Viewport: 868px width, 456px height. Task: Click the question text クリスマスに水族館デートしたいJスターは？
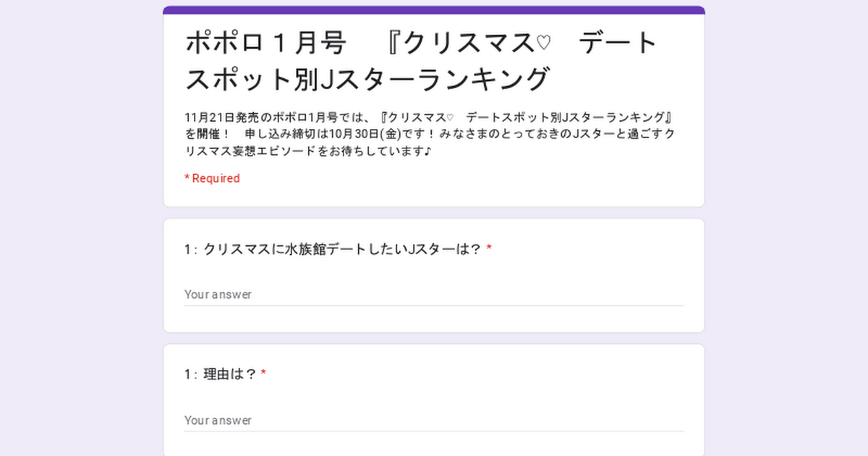pyautogui.click(x=343, y=249)
